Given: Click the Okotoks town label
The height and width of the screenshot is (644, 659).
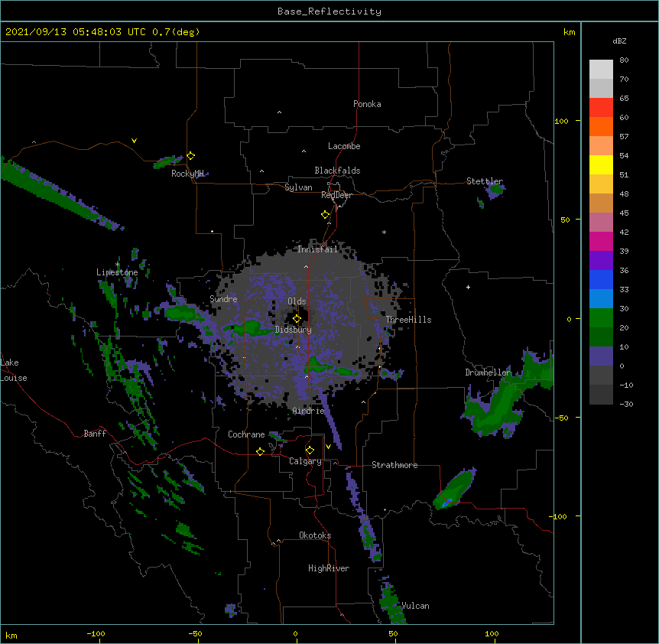Looking at the screenshot, I should point(315,535).
